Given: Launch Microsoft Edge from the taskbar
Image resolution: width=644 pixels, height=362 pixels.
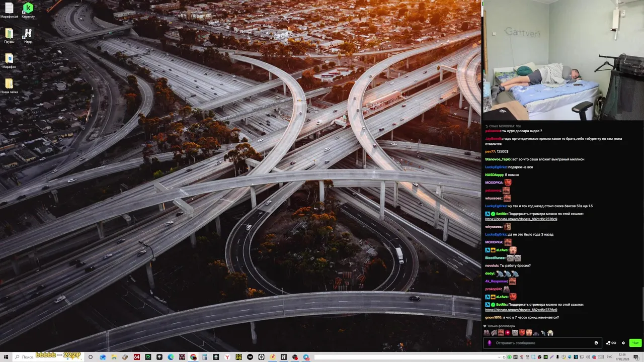Looking at the screenshot, I should pyautogui.click(x=171, y=357).
